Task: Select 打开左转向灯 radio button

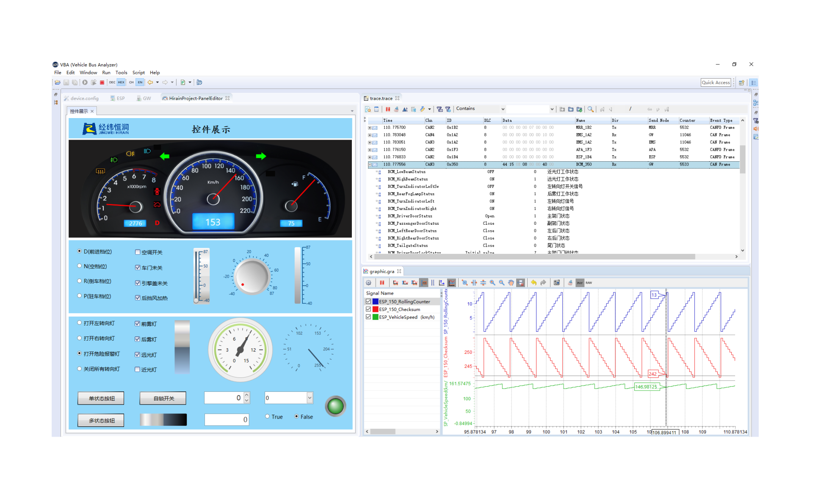Action: 79,323
